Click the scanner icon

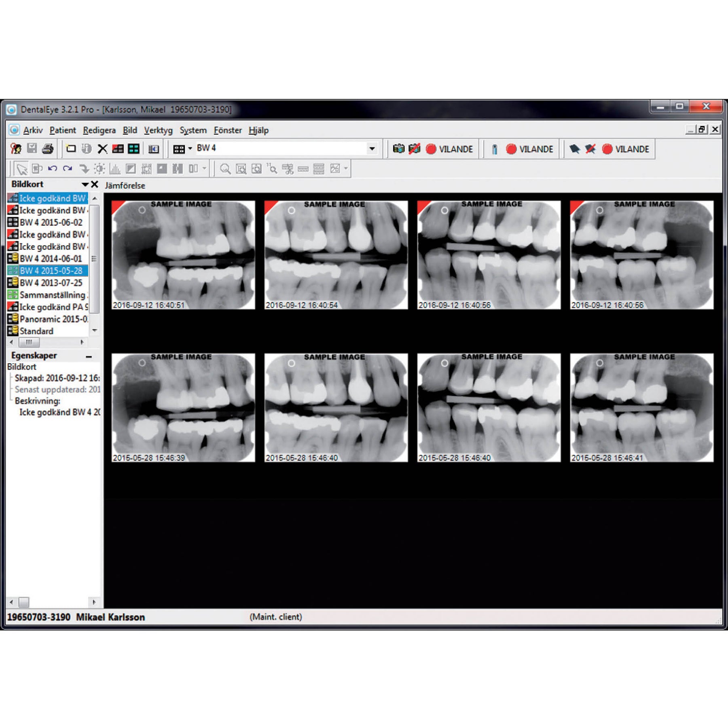coord(574,149)
